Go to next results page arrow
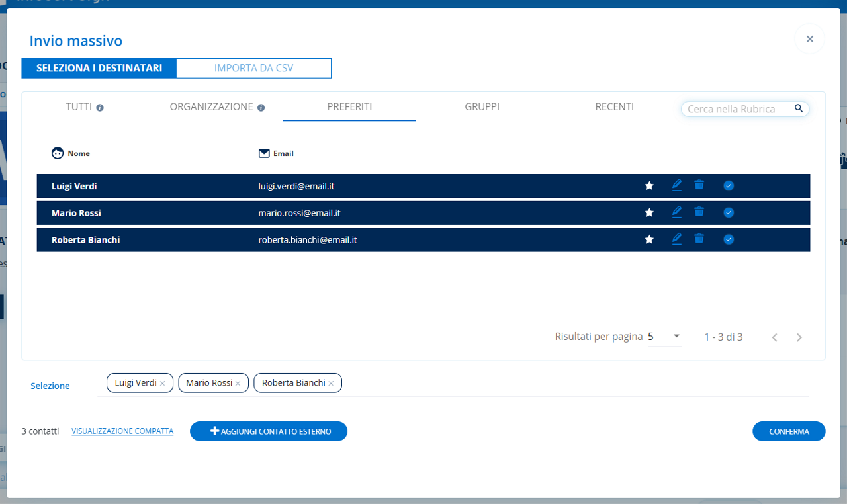The width and height of the screenshot is (847, 504). [x=799, y=337]
